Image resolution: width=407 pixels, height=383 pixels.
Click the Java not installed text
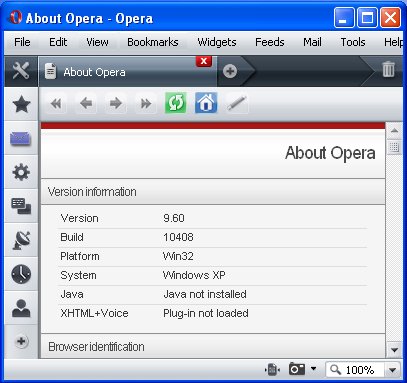[205, 294]
